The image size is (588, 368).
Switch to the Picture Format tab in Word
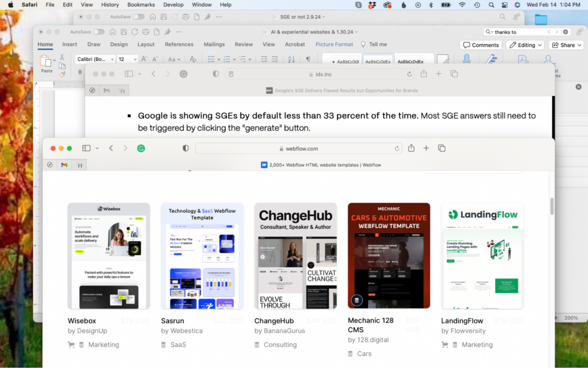pyautogui.click(x=334, y=44)
